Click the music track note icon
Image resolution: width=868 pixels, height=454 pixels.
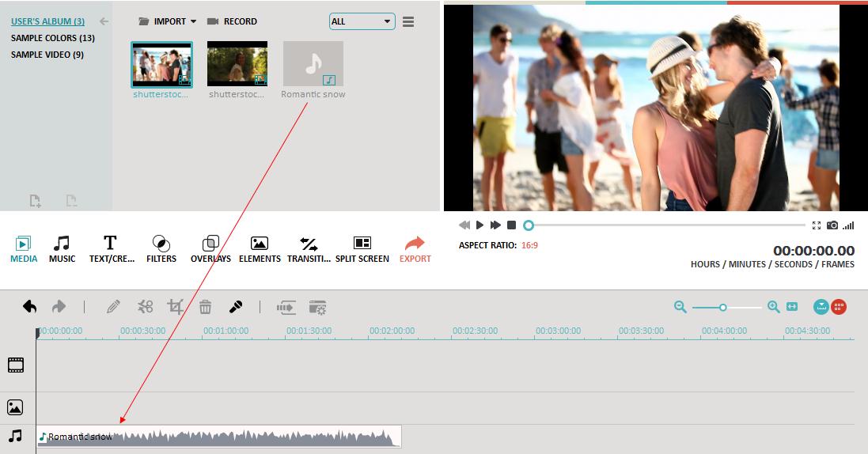tap(15, 436)
